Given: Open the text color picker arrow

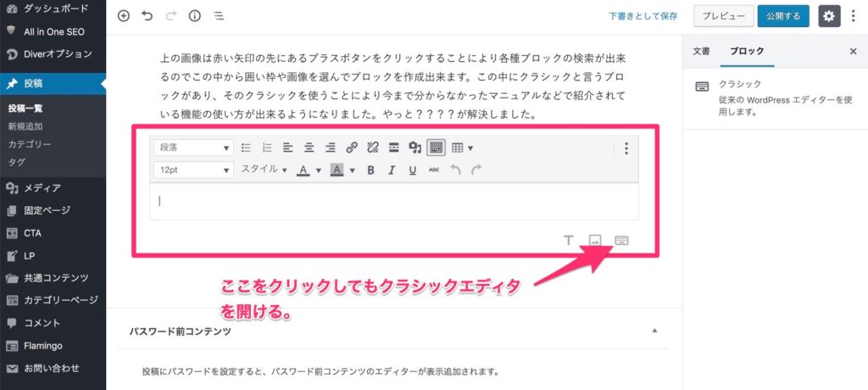Looking at the screenshot, I should coord(319,170).
